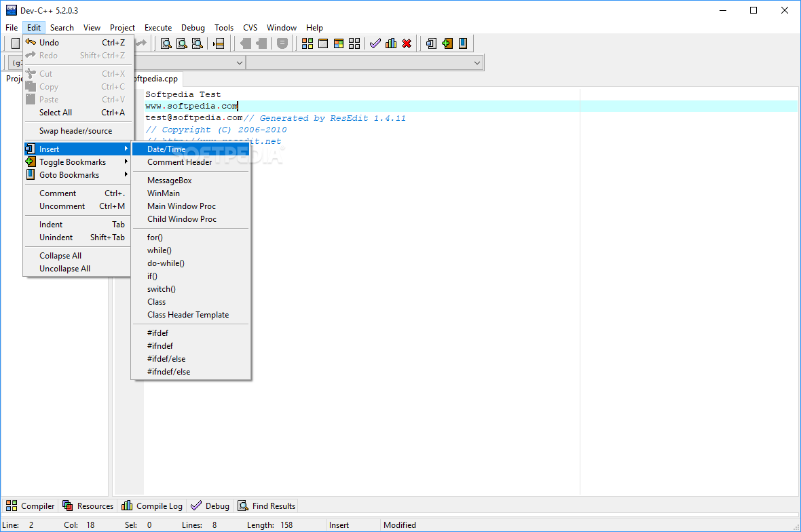Viewport: 801px width, 532px height.
Task: Click the red X toolbar icon
Action: point(407,43)
